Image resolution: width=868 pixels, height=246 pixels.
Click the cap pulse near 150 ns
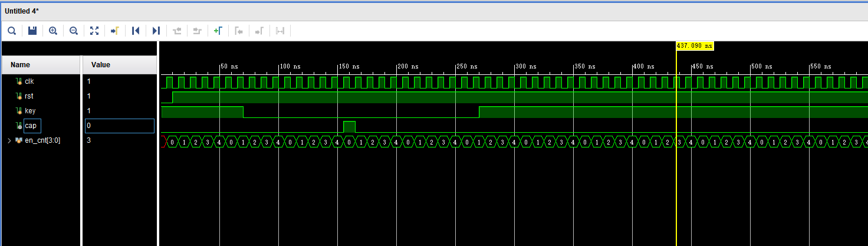click(349, 126)
